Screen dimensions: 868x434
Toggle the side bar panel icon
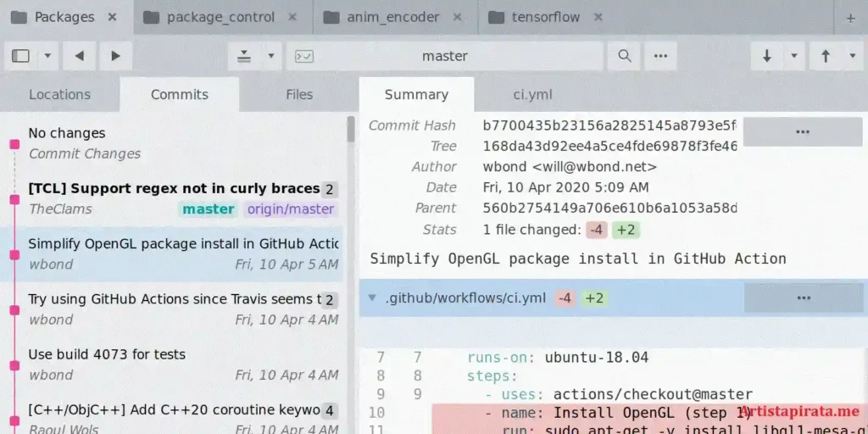point(21,56)
